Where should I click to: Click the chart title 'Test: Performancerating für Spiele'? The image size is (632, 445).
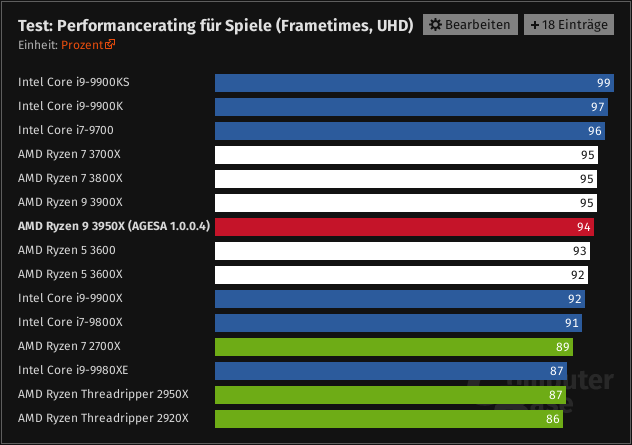145,25
